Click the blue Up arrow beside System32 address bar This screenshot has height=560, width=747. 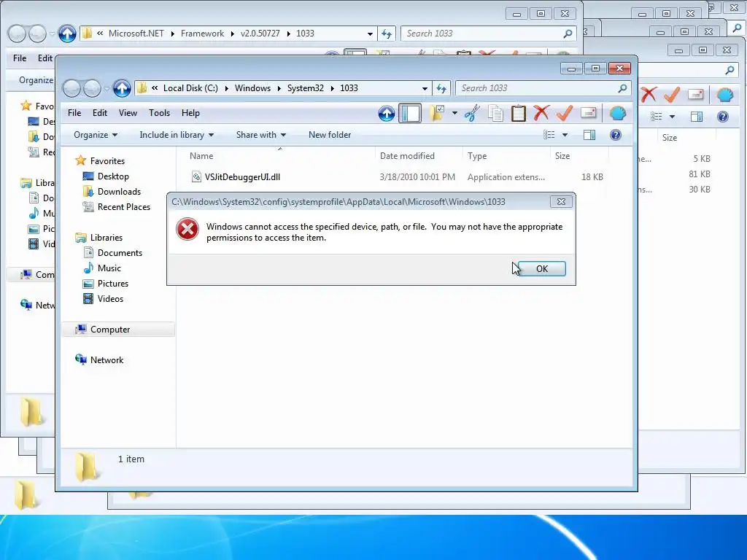[x=122, y=88]
